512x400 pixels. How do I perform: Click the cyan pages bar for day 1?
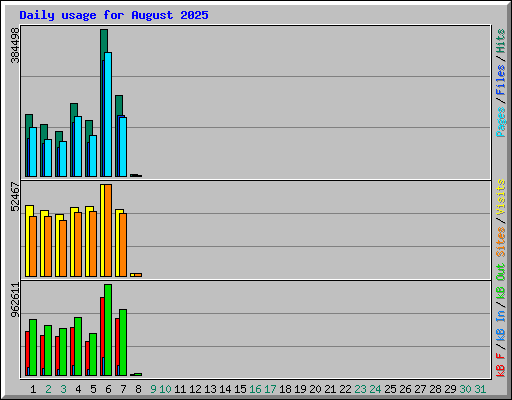33,152
